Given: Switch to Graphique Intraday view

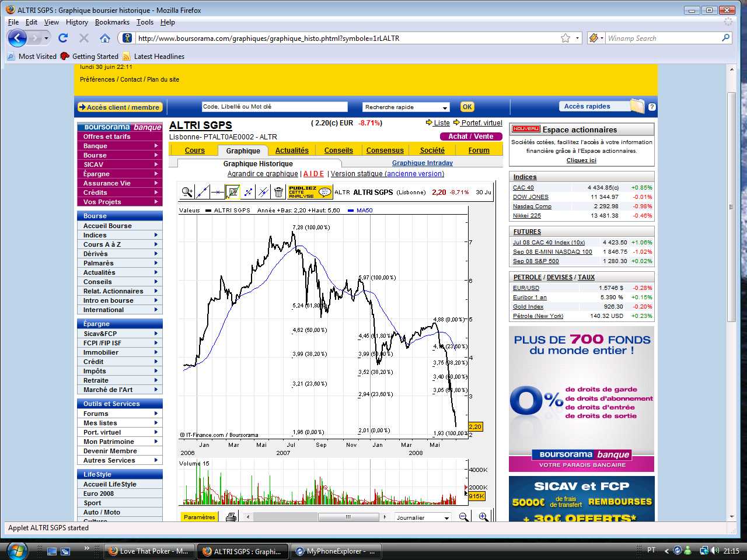Looking at the screenshot, I should [423, 163].
